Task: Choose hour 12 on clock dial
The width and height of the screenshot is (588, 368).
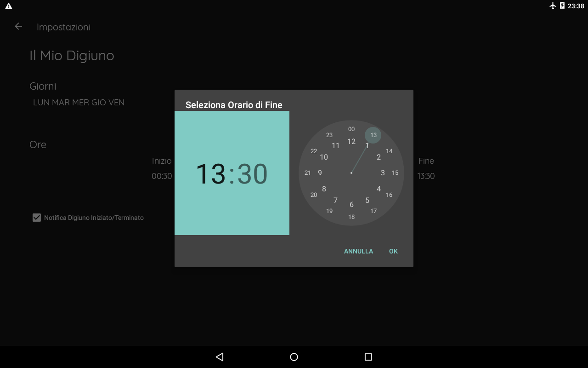Action: pyautogui.click(x=351, y=142)
